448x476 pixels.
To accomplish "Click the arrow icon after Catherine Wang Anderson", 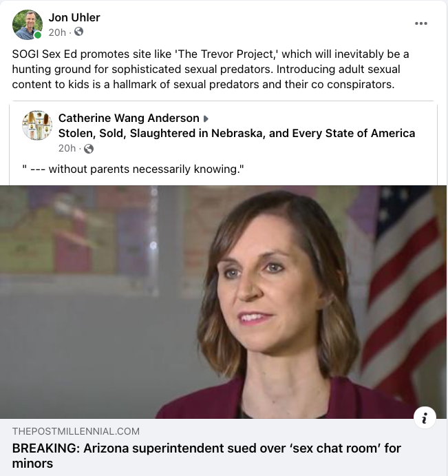I will [x=206, y=118].
